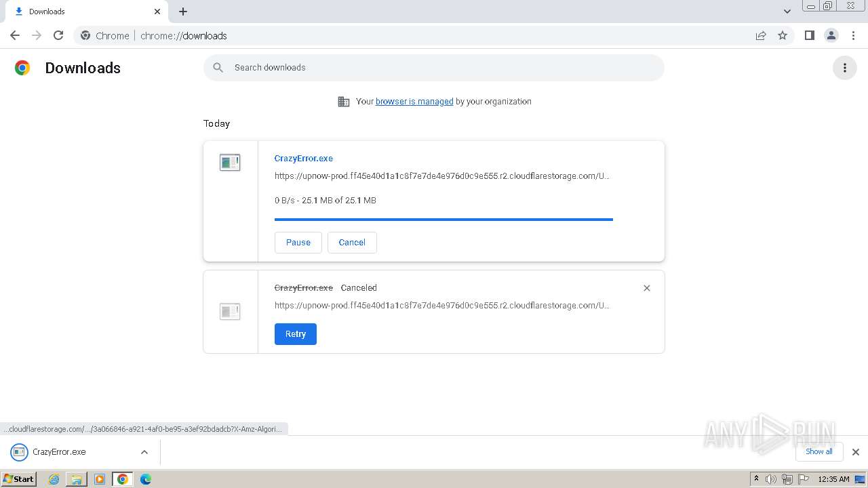Image resolution: width=868 pixels, height=488 pixels.
Task: Click the download progress bar
Action: pyautogui.click(x=443, y=220)
